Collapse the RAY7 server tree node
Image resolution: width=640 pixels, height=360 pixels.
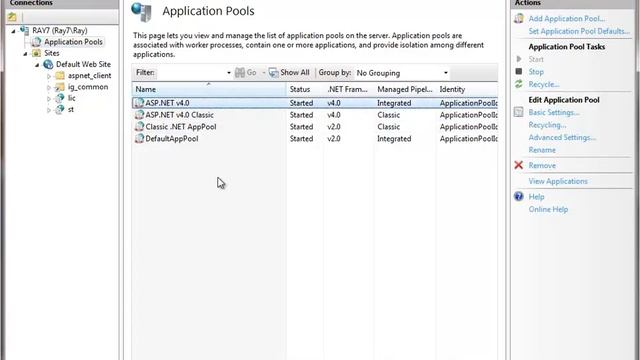13,31
